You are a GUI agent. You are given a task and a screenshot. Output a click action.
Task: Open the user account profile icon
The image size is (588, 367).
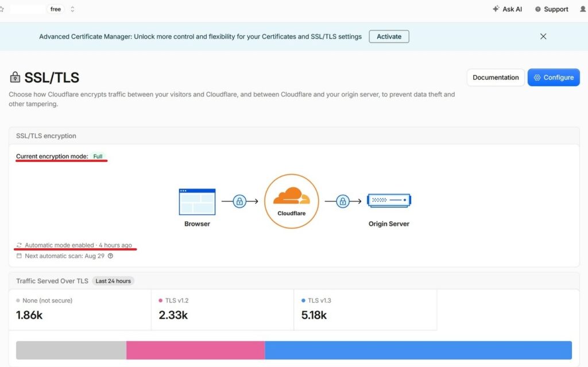coord(583,9)
